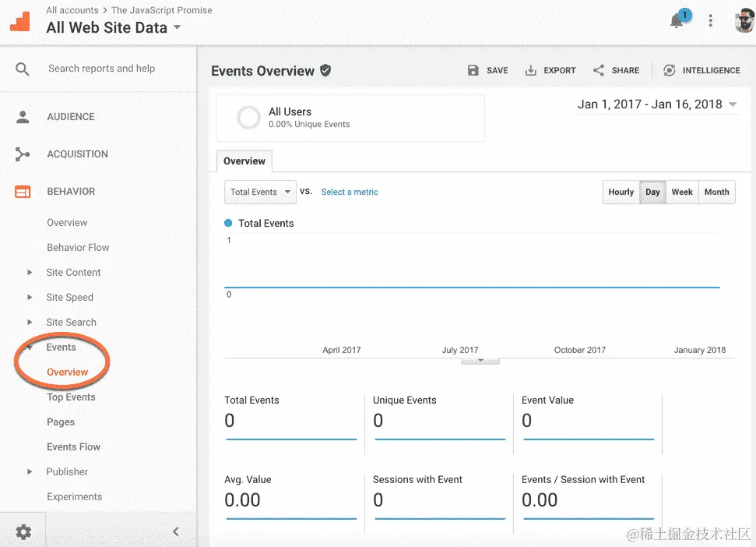Switch chart granularity to Week
The height and width of the screenshot is (547, 756).
pos(682,192)
